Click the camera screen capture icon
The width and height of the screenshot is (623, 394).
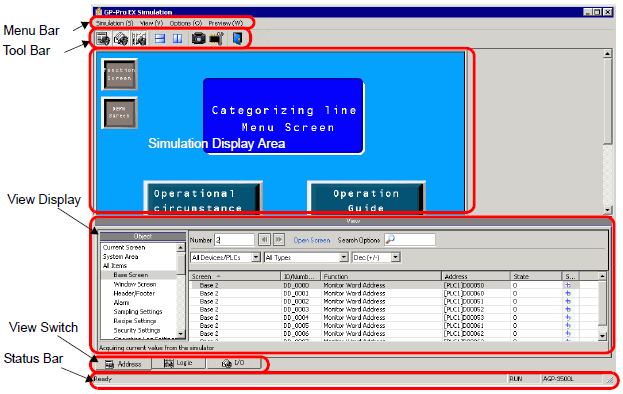[198, 39]
